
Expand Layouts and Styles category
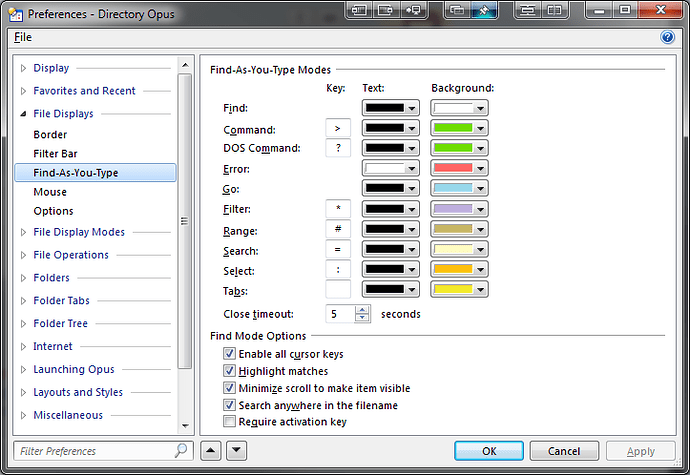pos(23,392)
